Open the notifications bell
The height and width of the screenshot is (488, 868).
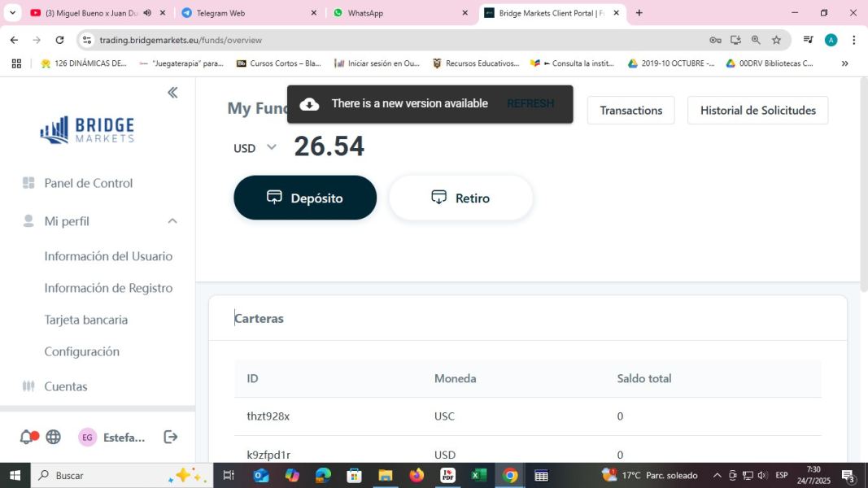[26, 437]
